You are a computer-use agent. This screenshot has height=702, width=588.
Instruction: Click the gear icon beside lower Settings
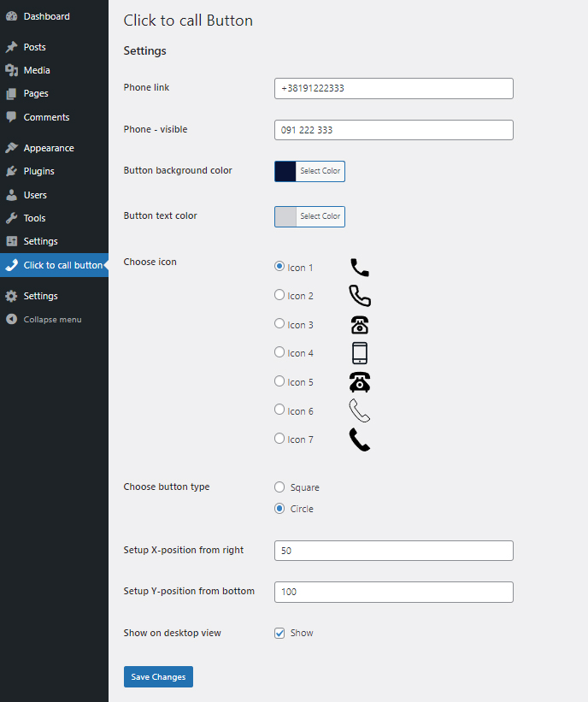coord(12,296)
